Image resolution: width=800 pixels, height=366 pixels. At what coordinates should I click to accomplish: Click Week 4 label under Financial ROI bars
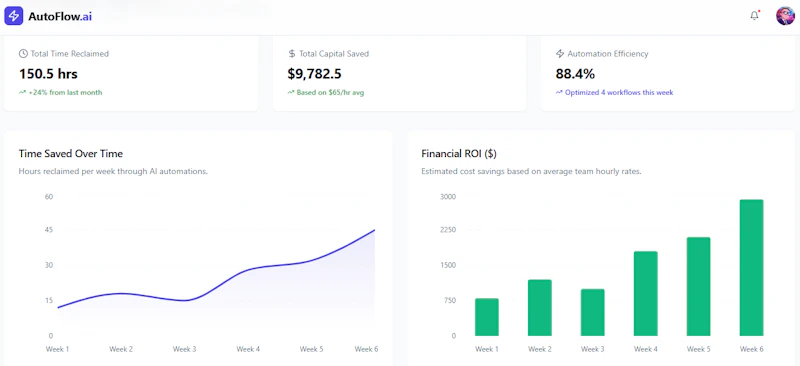(x=645, y=349)
